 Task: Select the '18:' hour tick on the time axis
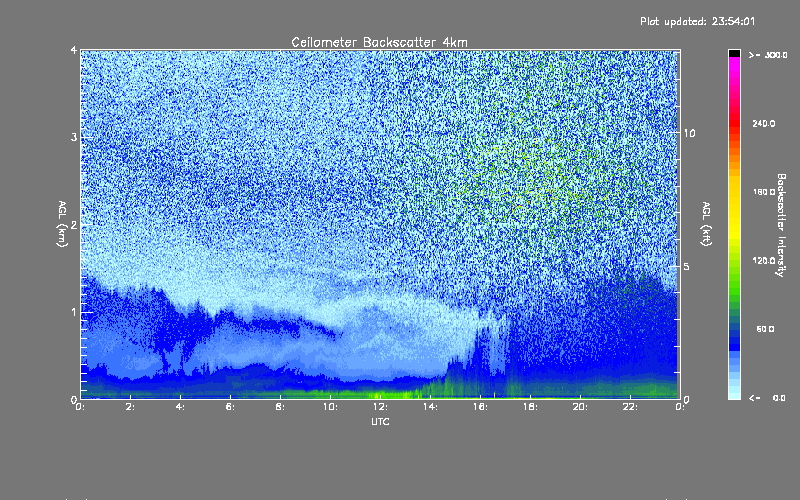(x=530, y=407)
